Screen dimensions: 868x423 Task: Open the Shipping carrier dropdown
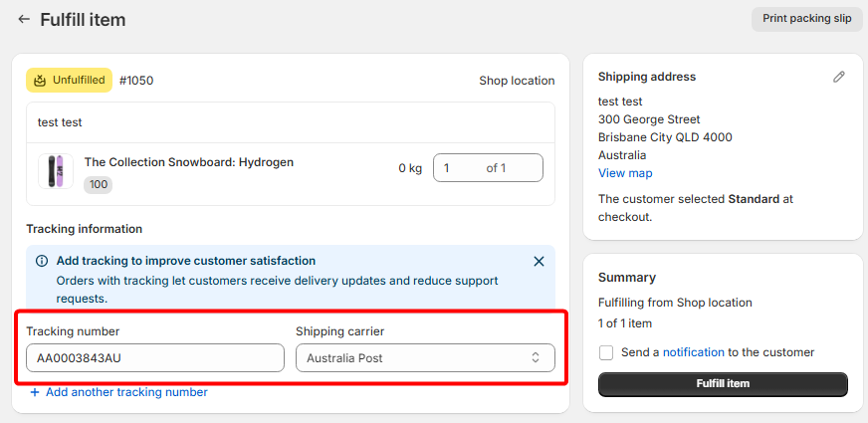click(425, 358)
